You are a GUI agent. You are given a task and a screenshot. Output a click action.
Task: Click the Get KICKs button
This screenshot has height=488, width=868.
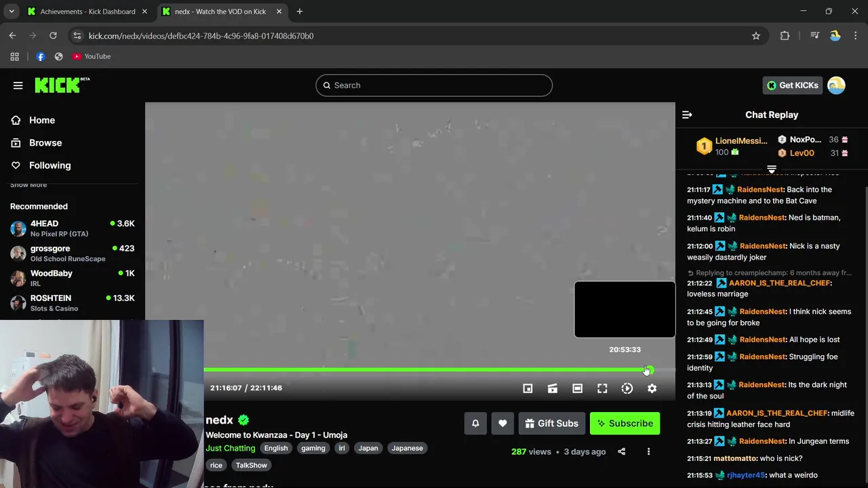point(793,85)
